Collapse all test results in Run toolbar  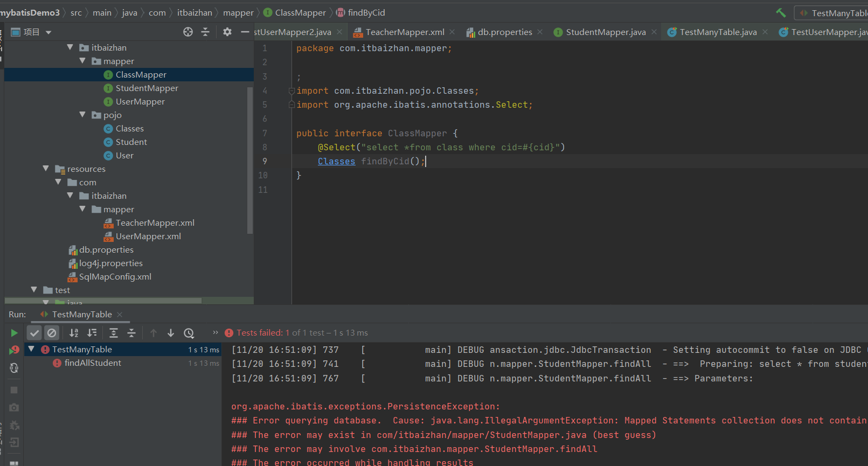click(x=131, y=333)
